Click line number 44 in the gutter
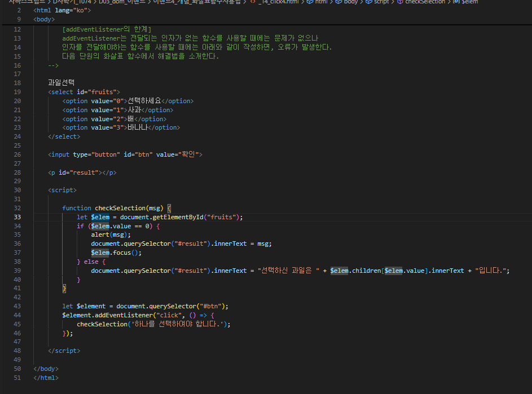 point(17,315)
